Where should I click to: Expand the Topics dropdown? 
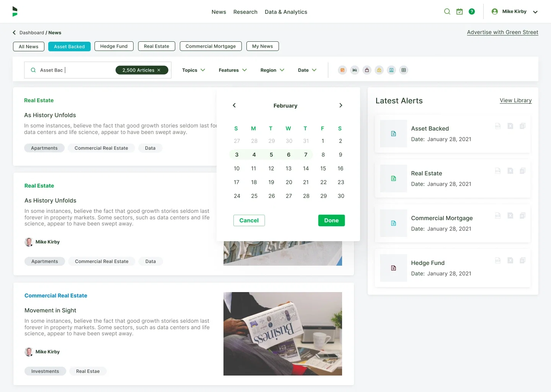pyautogui.click(x=194, y=70)
